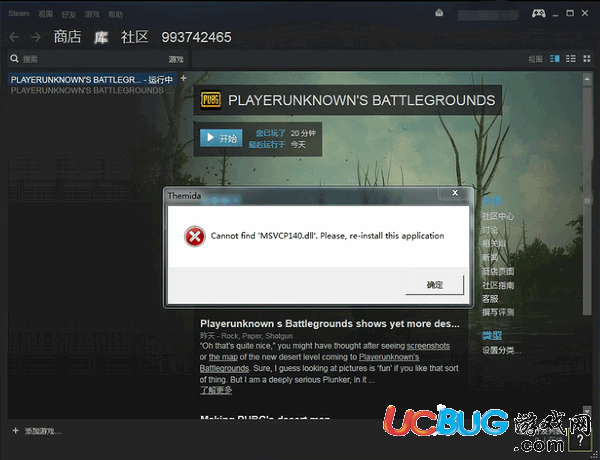Click the account name area in title bar

tap(488, 15)
